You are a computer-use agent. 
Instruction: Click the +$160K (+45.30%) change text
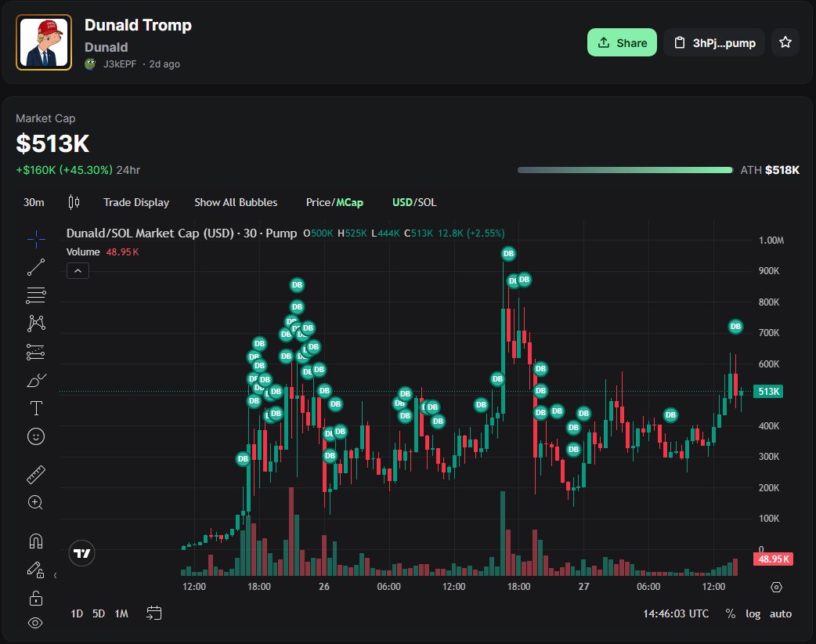tap(64, 170)
